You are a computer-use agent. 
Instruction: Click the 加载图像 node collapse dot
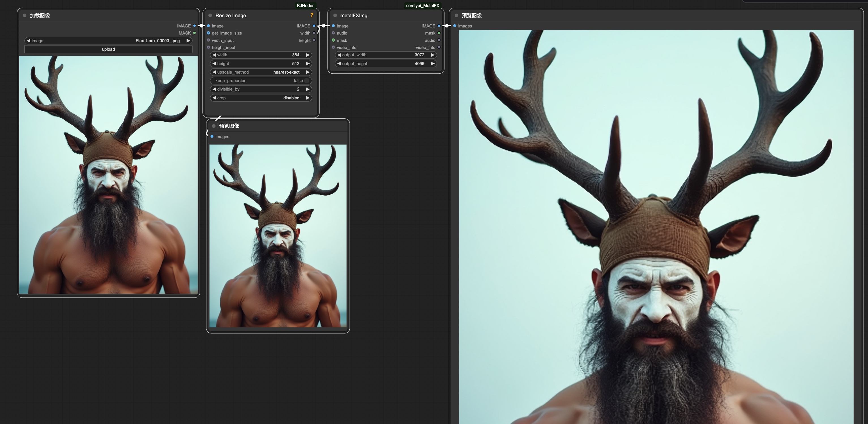(25, 16)
